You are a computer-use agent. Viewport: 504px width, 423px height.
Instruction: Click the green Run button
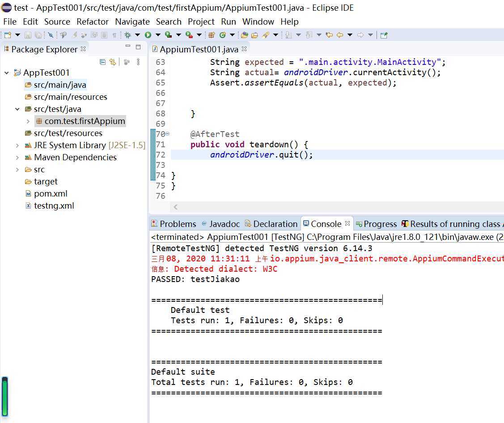[148, 35]
